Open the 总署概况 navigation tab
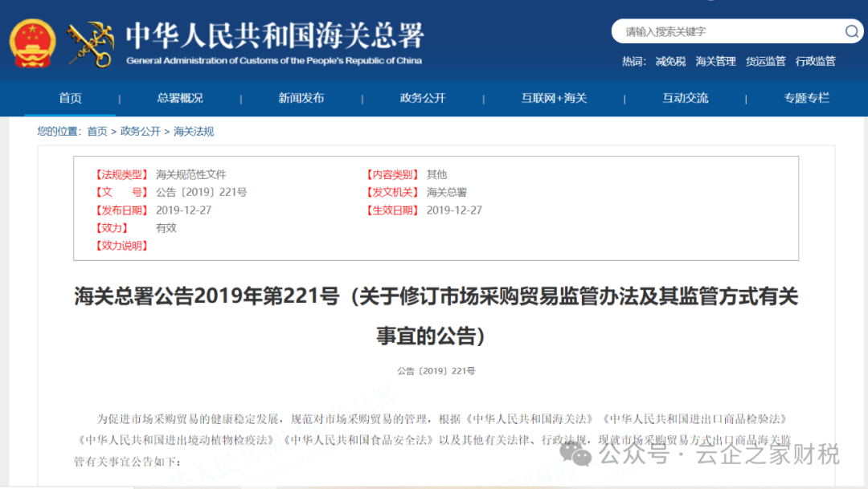 179,98
